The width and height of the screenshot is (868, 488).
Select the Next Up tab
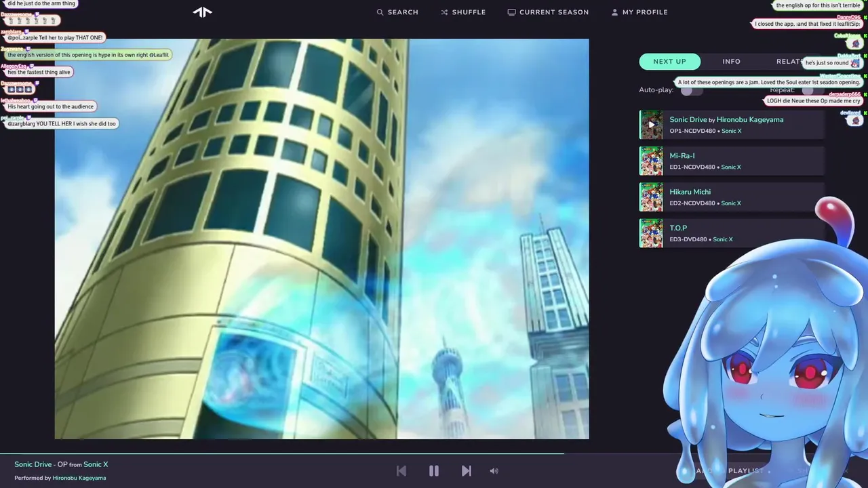(x=669, y=62)
